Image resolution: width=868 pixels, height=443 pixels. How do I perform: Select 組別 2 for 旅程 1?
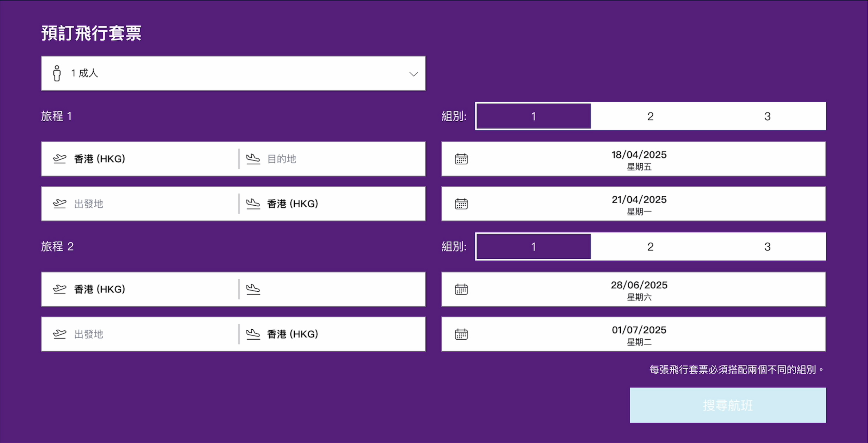pos(650,116)
